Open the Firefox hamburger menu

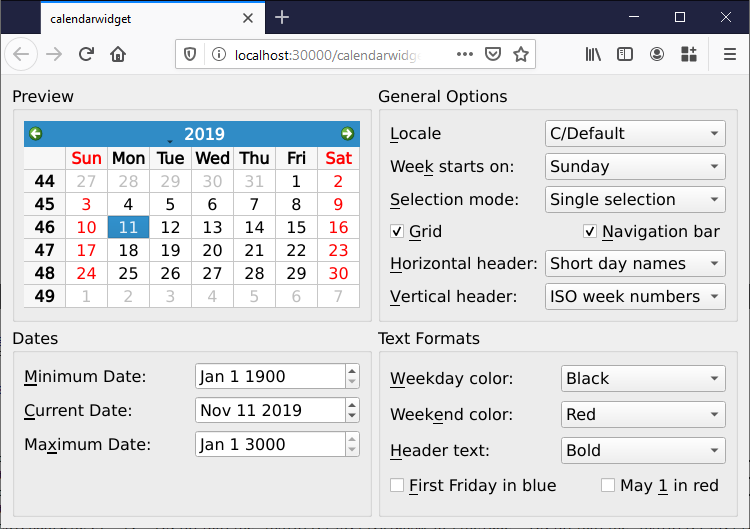coord(730,55)
